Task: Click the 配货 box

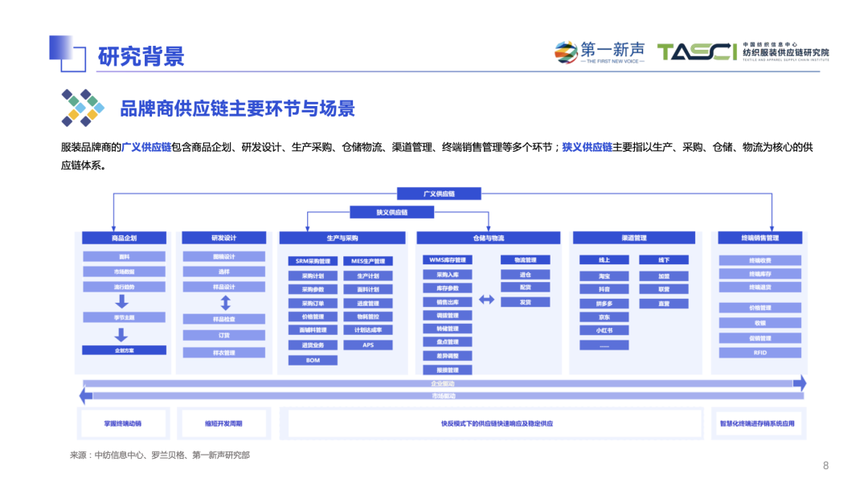Action: click(x=526, y=288)
